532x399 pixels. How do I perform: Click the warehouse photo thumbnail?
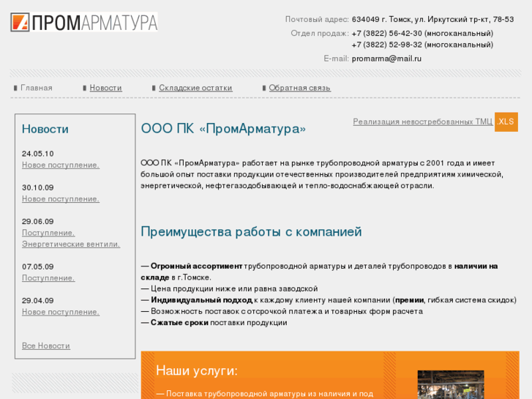451,385
